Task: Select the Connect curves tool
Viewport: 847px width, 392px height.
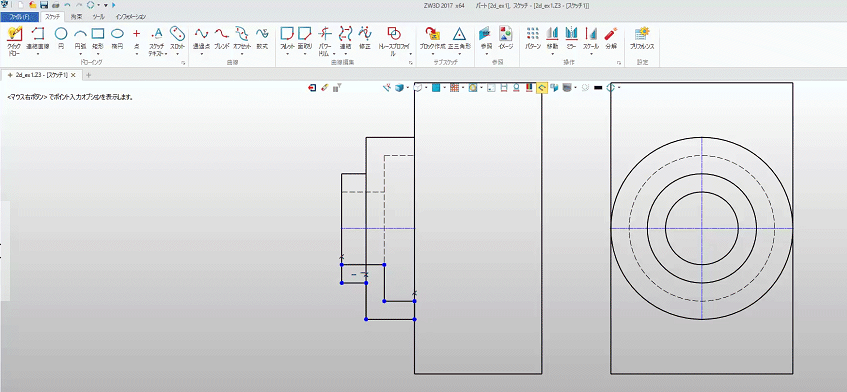Action: click(345, 39)
